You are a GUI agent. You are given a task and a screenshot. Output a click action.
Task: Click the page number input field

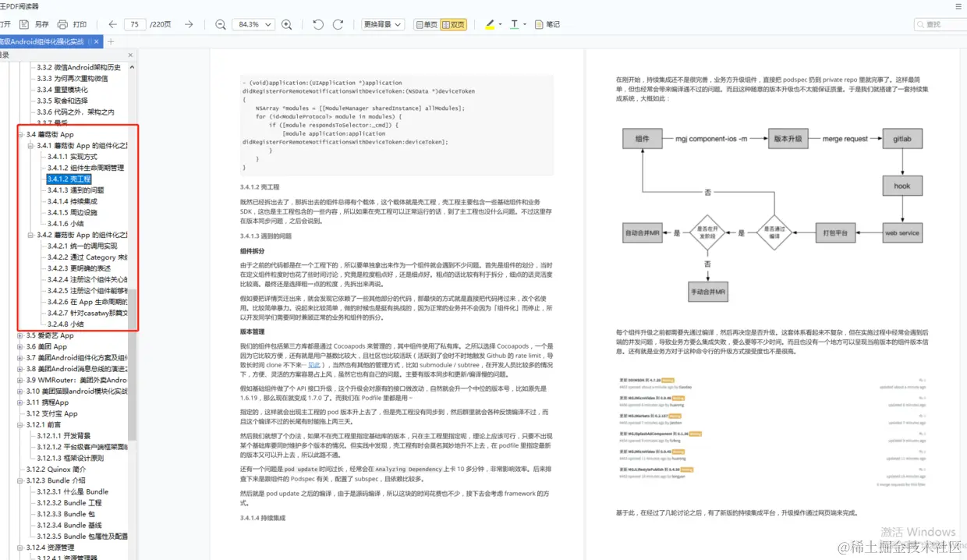(x=135, y=24)
